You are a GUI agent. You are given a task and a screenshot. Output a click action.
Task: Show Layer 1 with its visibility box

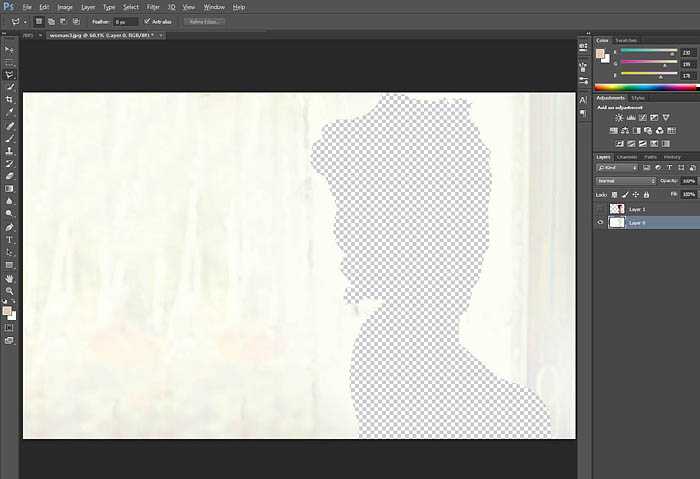(600, 209)
